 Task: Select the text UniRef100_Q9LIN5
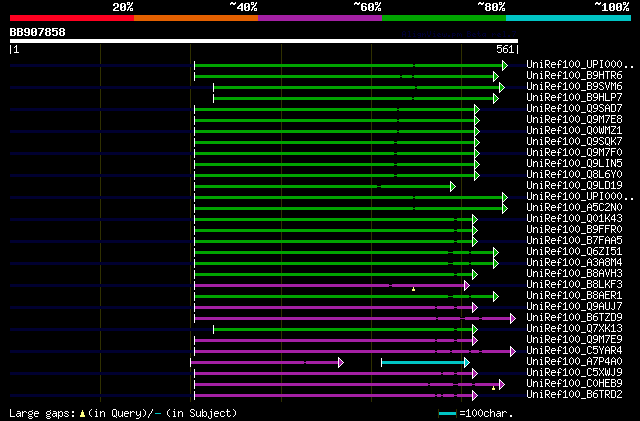click(574, 164)
